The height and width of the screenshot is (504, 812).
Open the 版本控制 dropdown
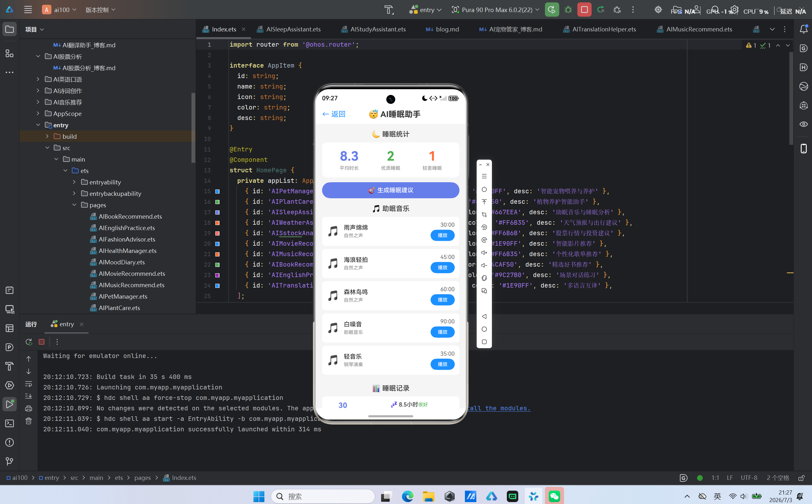click(100, 10)
